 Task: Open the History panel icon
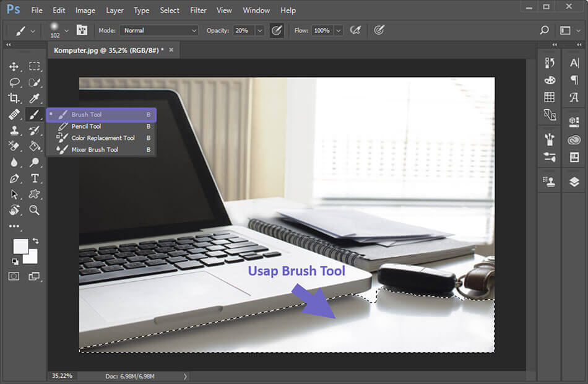coord(550,63)
